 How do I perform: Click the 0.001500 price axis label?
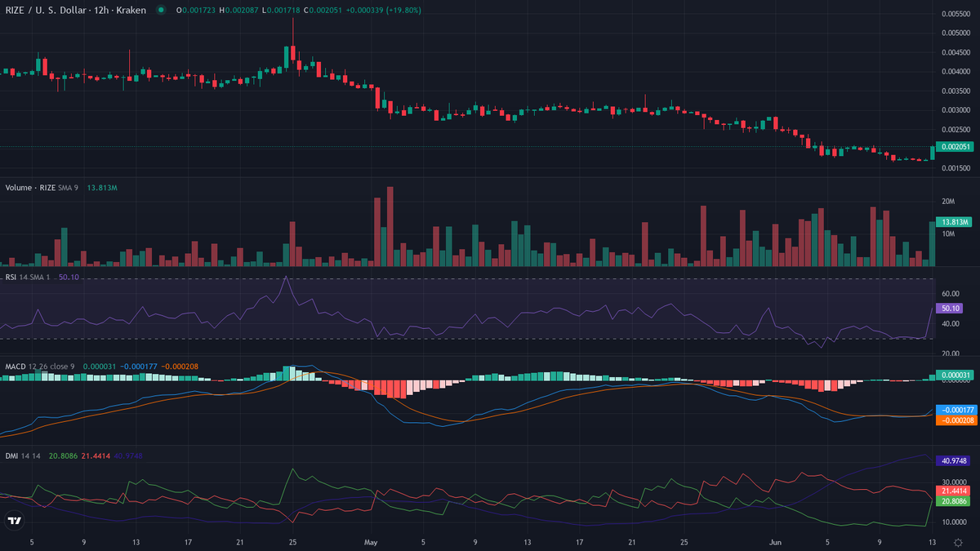tap(955, 167)
